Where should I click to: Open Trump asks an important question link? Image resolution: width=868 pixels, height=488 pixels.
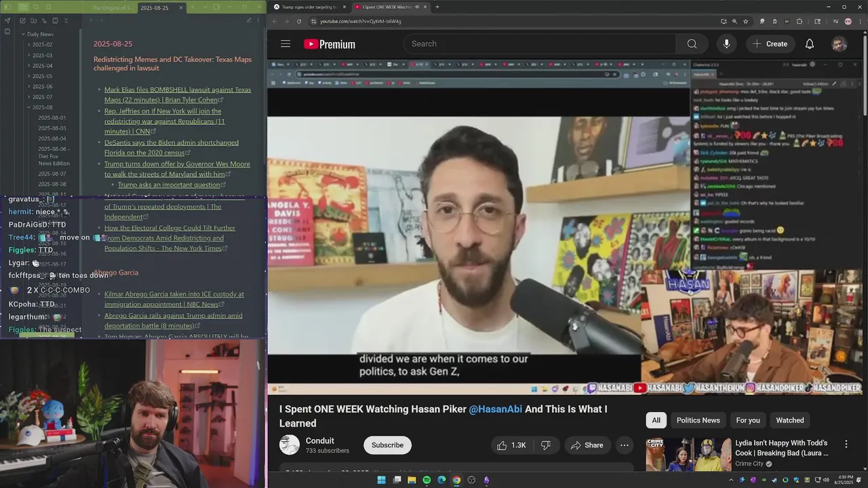pyautogui.click(x=169, y=184)
